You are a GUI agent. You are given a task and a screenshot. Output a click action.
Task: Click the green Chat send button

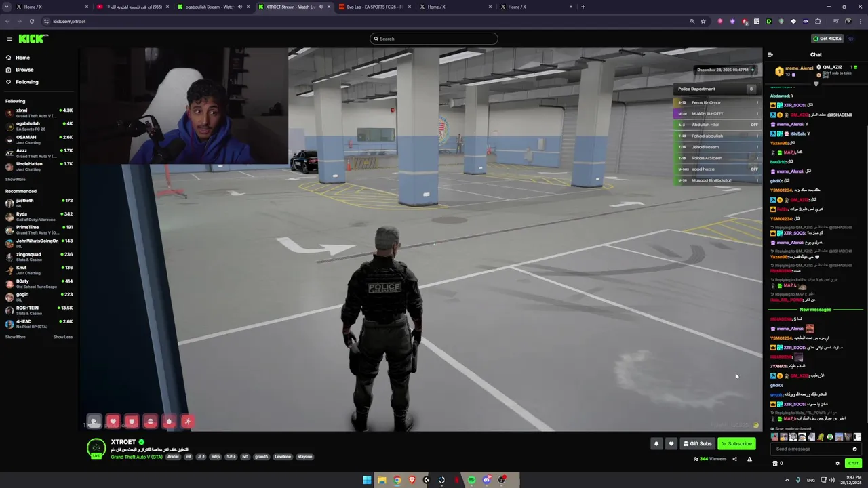pyautogui.click(x=853, y=464)
